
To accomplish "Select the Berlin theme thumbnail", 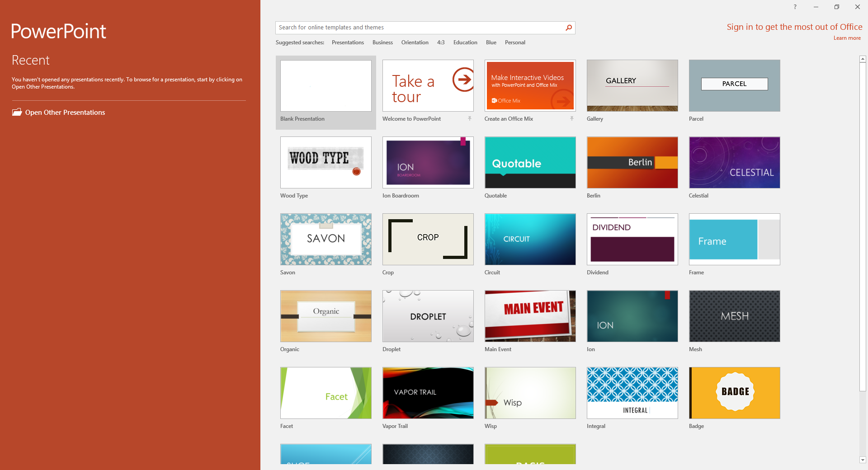I will tap(632, 163).
